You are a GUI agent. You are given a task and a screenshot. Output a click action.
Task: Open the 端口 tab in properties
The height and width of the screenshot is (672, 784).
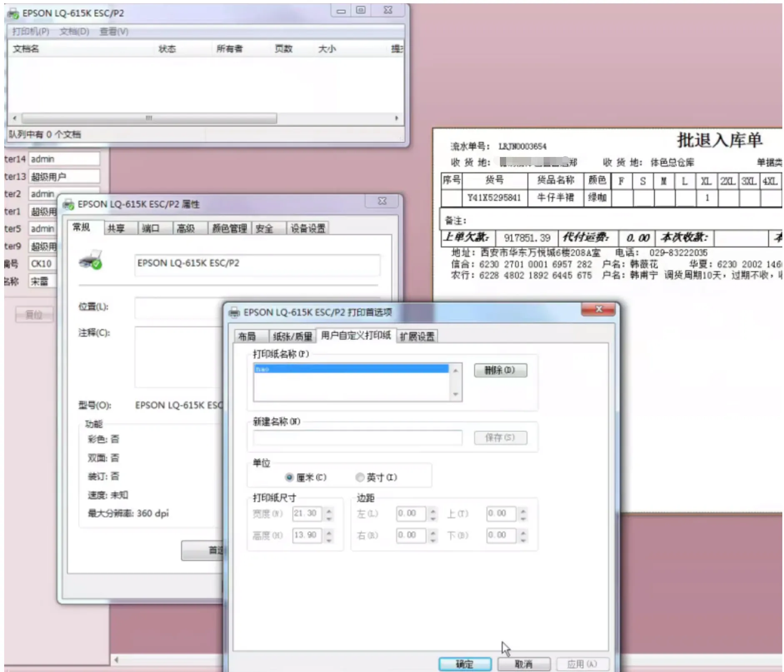[x=151, y=228]
